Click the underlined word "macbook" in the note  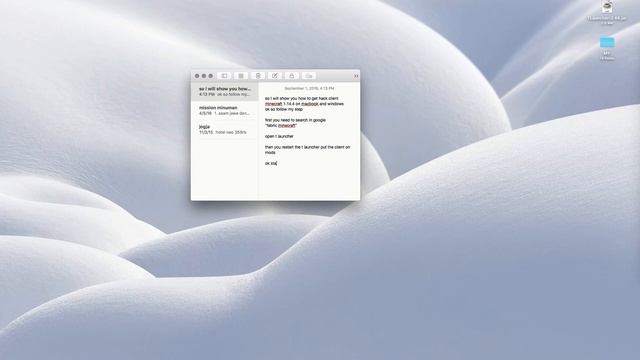point(310,104)
